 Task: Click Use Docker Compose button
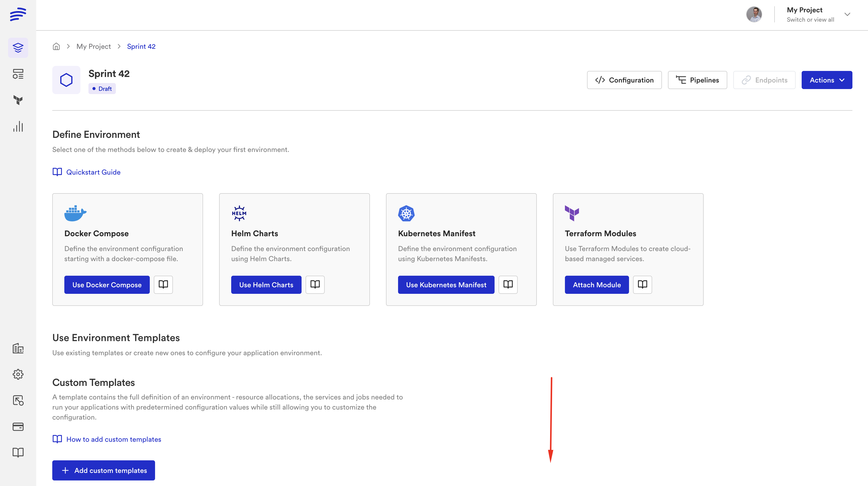pos(107,285)
